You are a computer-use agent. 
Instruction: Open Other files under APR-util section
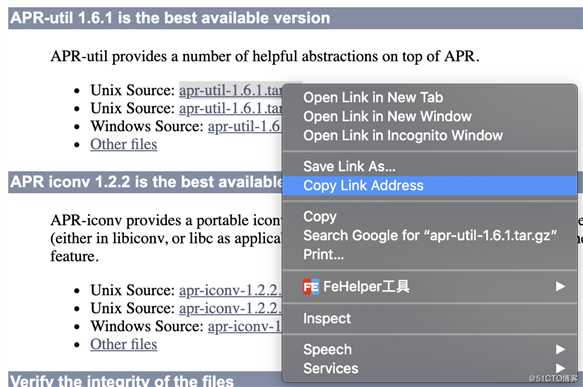pos(123,144)
